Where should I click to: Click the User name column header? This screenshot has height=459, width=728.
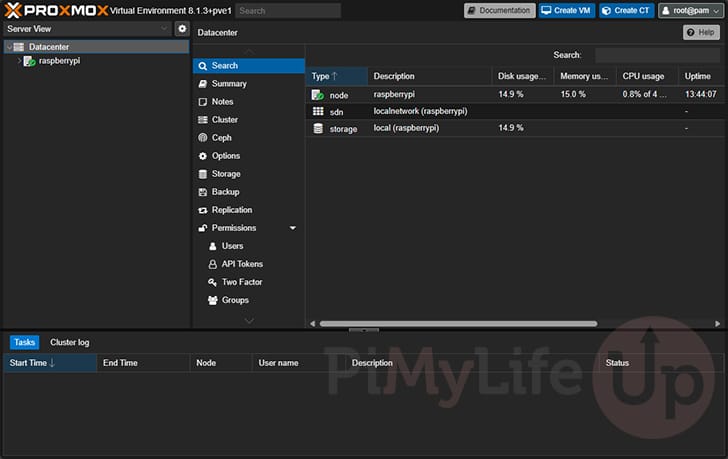299,363
